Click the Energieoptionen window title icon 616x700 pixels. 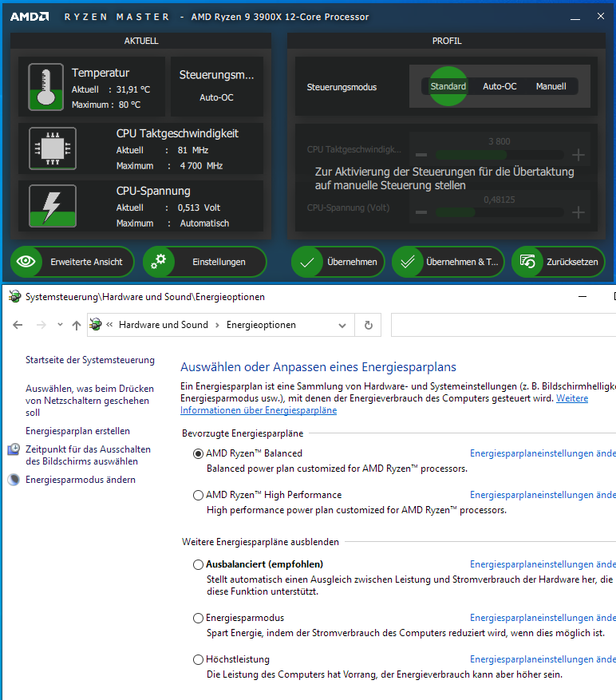(x=14, y=296)
